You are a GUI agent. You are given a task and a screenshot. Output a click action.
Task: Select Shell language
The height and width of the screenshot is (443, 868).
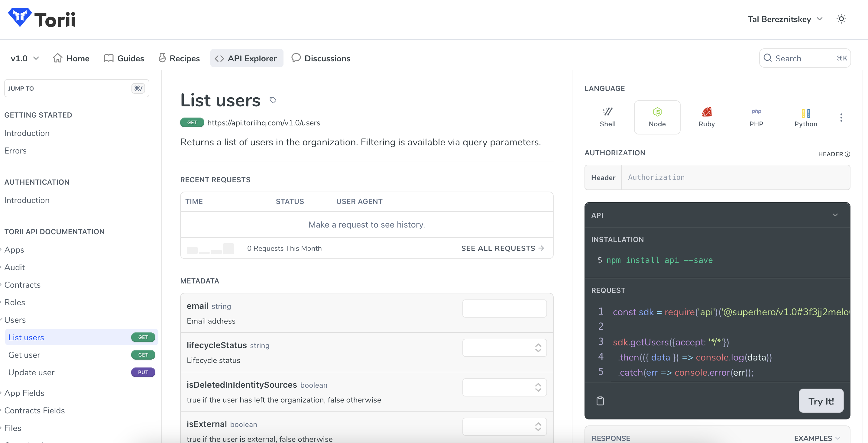point(607,117)
